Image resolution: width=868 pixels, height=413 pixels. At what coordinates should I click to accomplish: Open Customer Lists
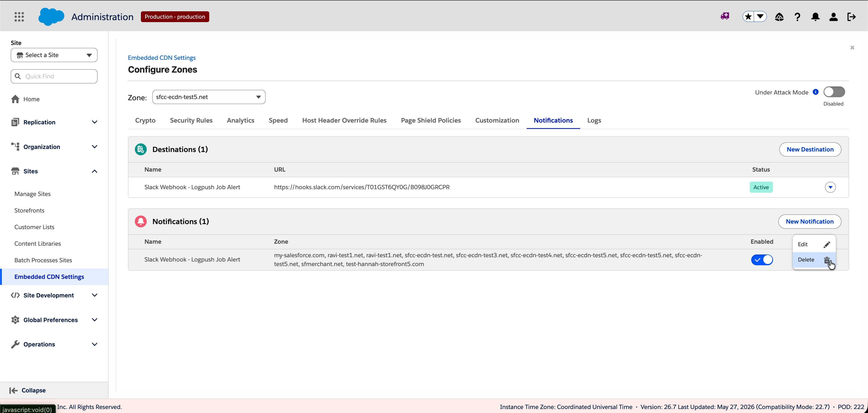click(34, 227)
